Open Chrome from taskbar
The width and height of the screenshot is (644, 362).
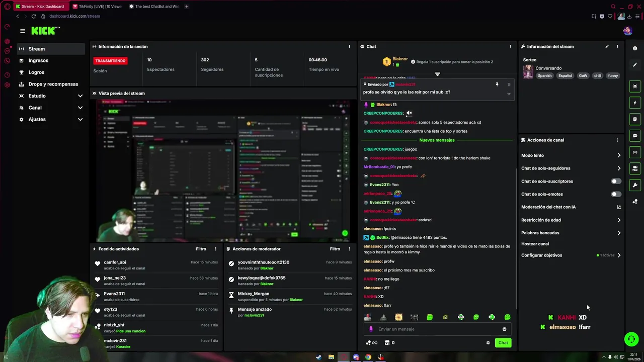click(x=368, y=357)
